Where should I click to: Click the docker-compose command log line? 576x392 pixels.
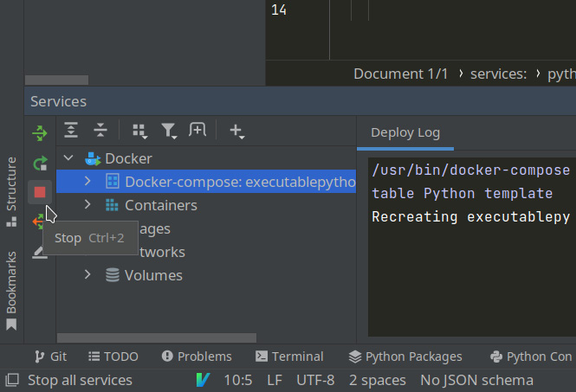[x=471, y=170]
